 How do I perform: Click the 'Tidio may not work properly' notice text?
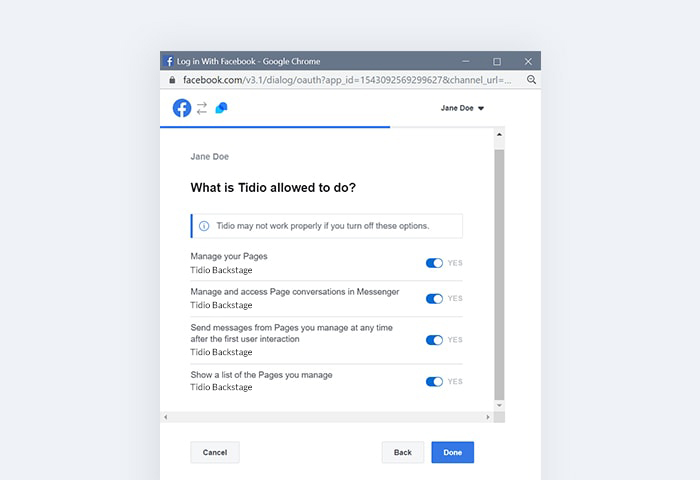click(323, 226)
